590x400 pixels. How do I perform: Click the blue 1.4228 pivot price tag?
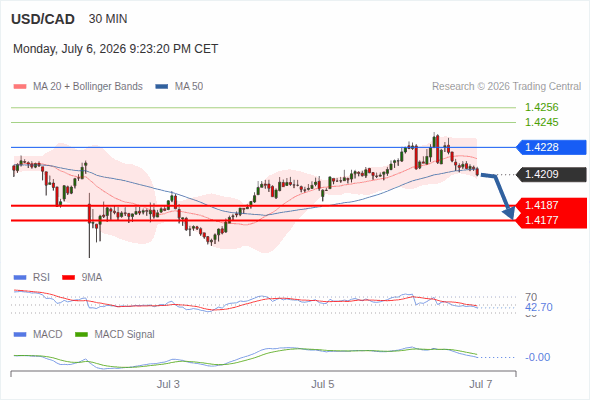pos(551,147)
